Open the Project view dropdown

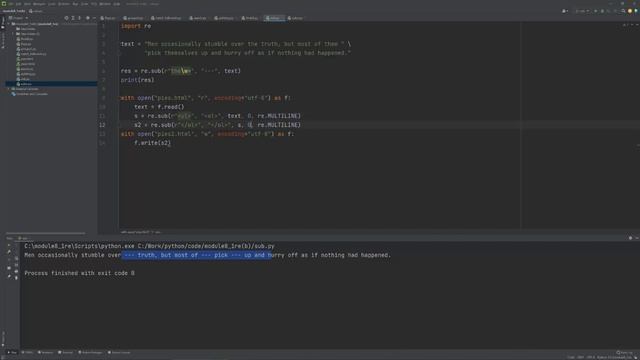(18, 18)
